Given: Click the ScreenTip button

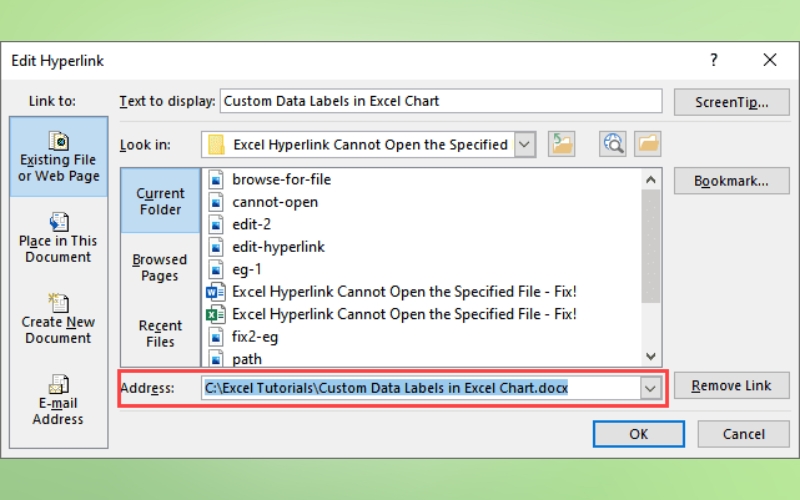Looking at the screenshot, I should (729, 101).
